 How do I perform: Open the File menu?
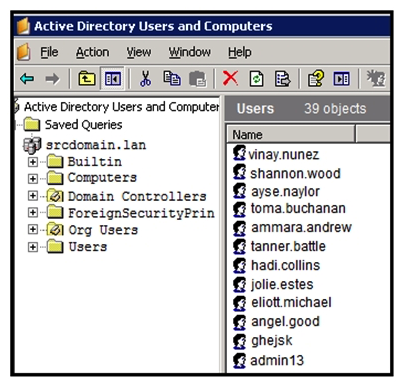coord(49,52)
